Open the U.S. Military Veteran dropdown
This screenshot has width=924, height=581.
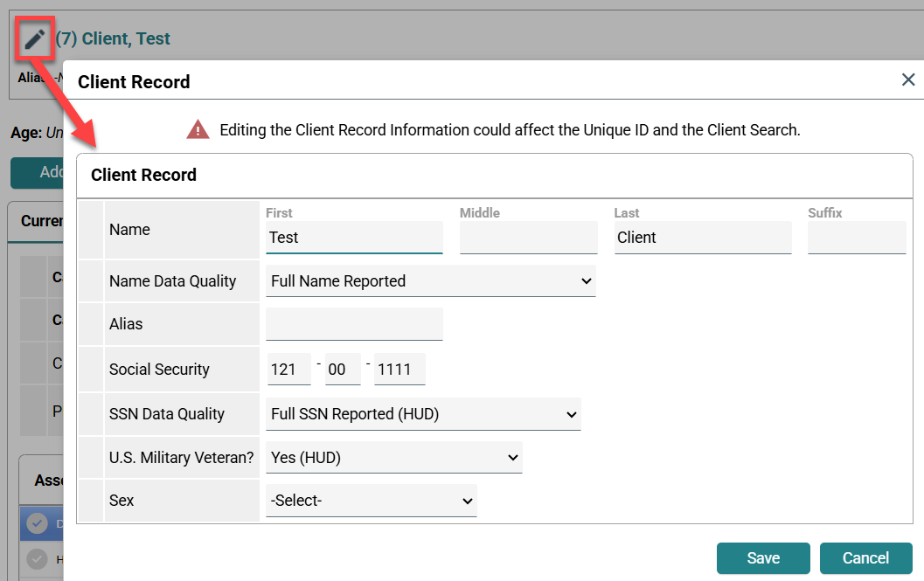click(393, 458)
